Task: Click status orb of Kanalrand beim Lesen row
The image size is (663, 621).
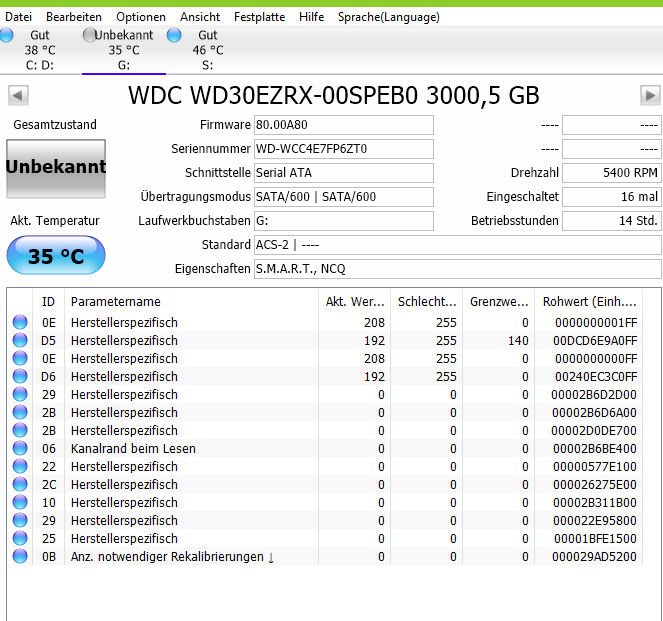Action: click(x=20, y=448)
